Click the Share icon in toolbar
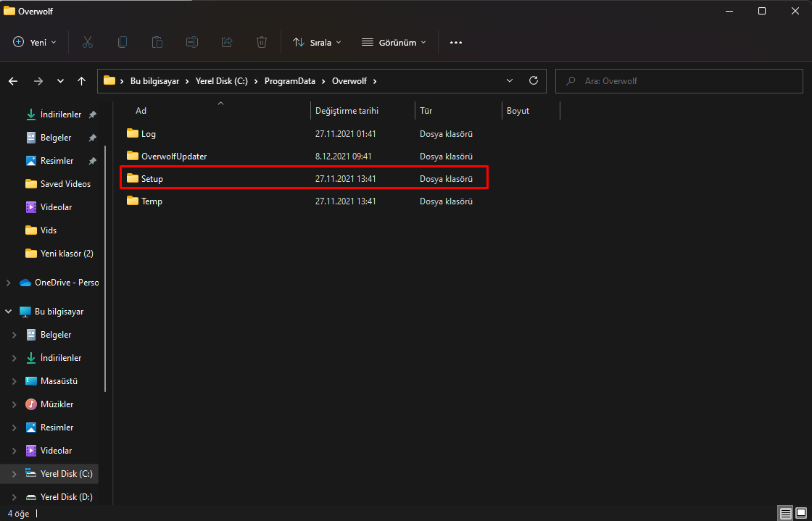This screenshot has height=521, width=812. (227, 43)
